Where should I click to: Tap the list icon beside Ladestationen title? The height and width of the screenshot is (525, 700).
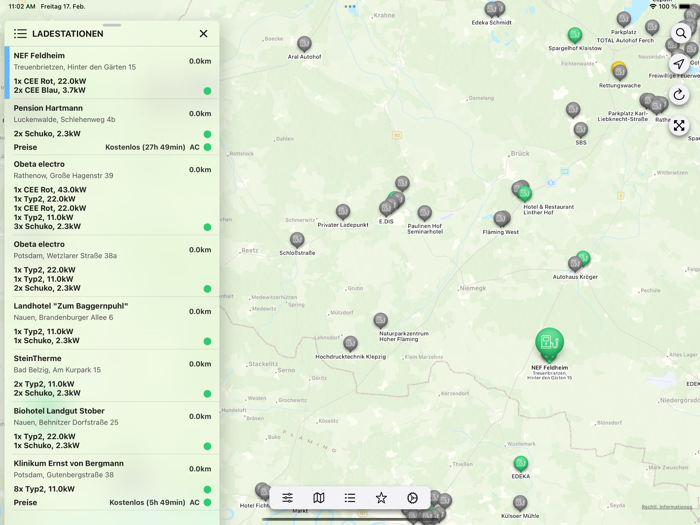tap(20, 33)
